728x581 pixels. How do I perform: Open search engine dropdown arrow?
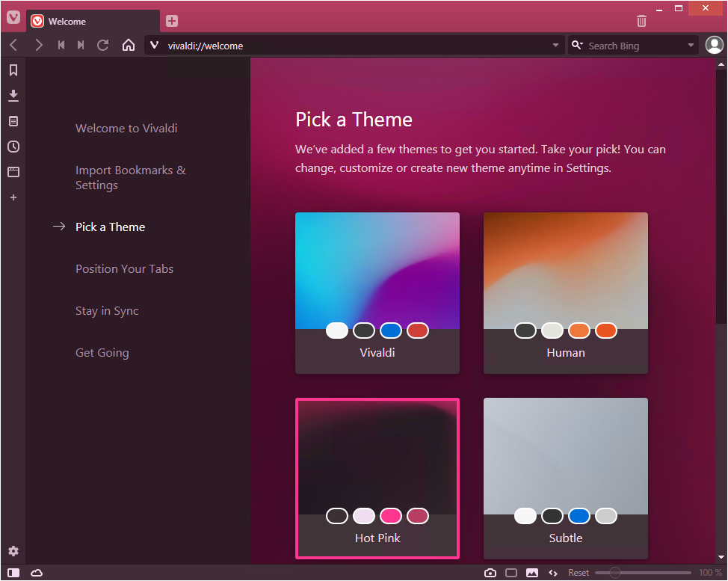pos(691,45)
